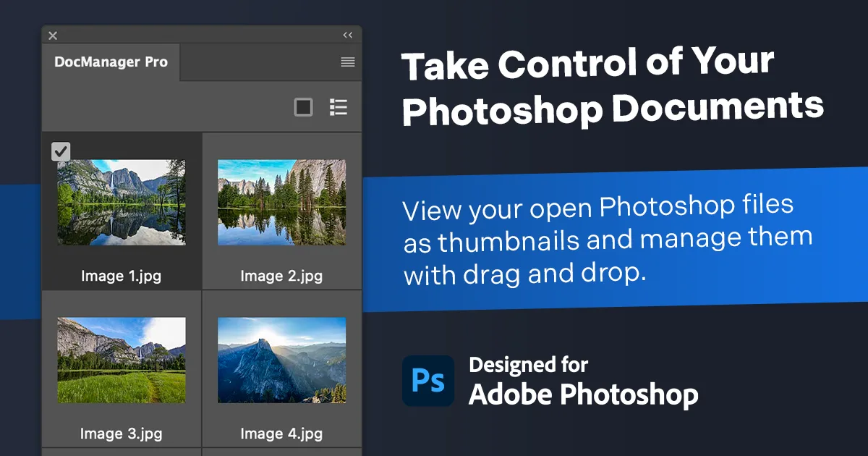Switch to list view icon

339,107
